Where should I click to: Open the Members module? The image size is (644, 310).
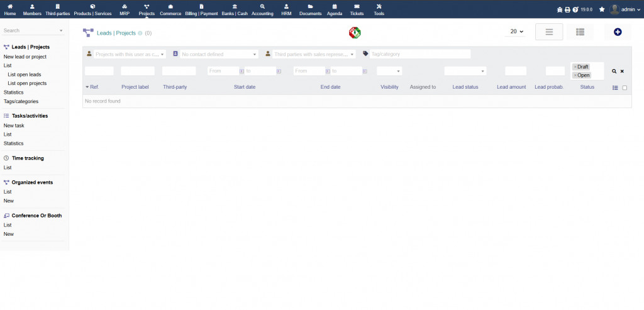point(32,9)
